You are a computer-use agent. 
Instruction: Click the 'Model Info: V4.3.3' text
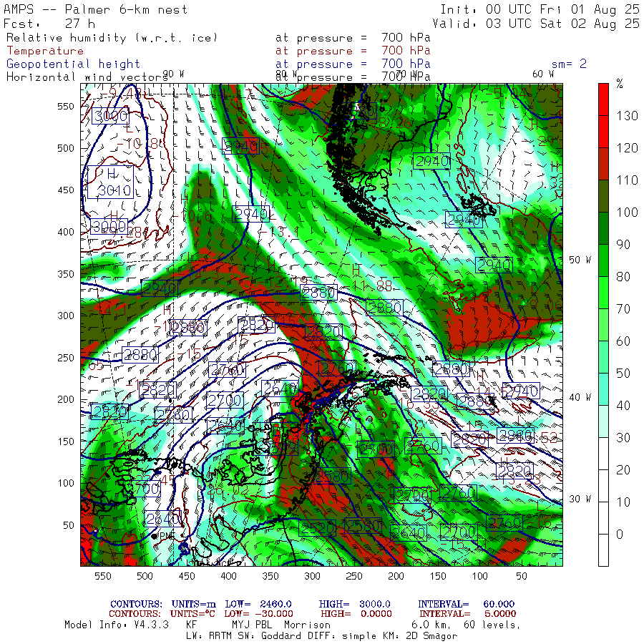click(x=117, y=625)
